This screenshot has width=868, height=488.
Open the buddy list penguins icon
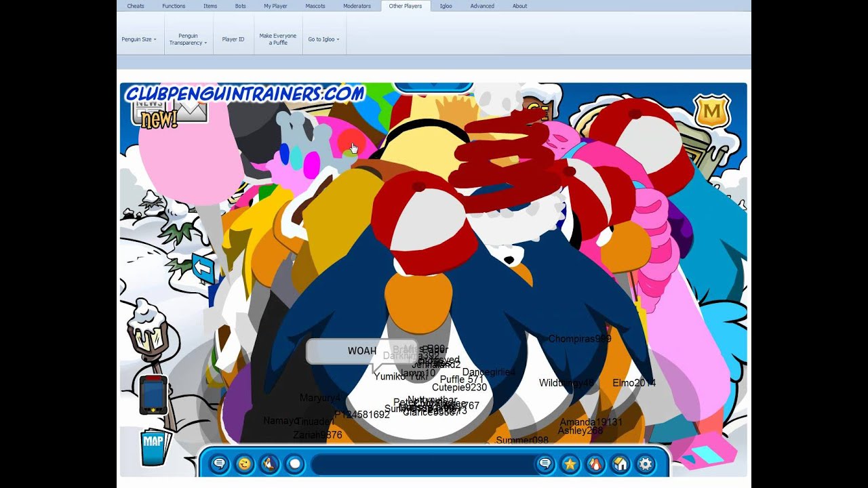click(x=595, y=464)
